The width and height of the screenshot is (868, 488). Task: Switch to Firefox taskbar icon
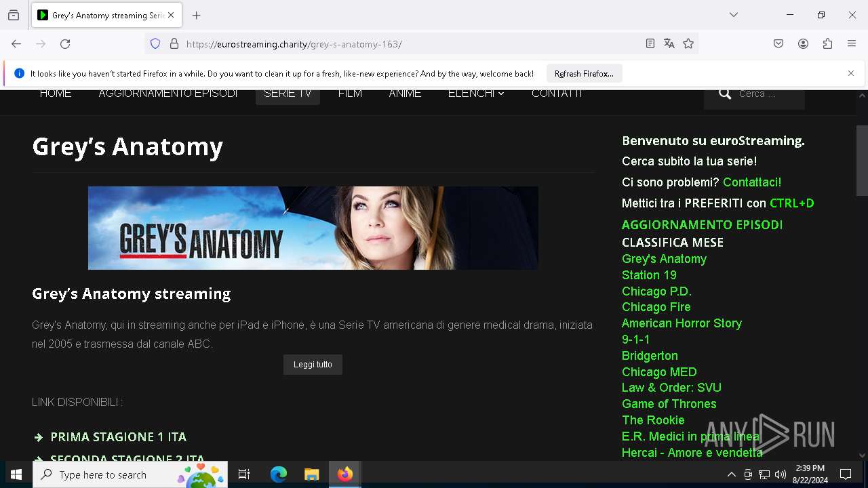345,474
